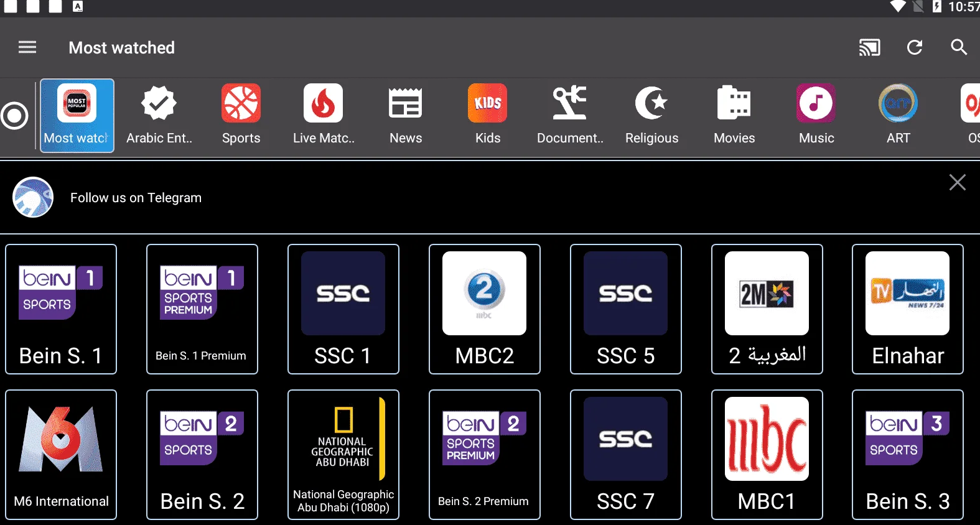
Task: Tap the keyboard A notification icon
Action: (78, 6)
